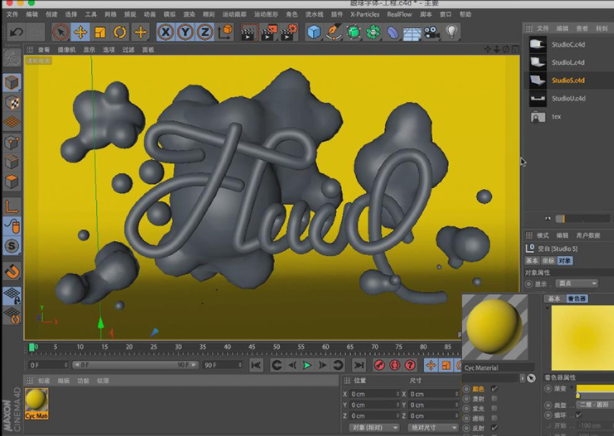The height and width of the screenshot is (436, 614).
Task: Click the Render View clapperboard icon
Action: [x=249, y=33]
